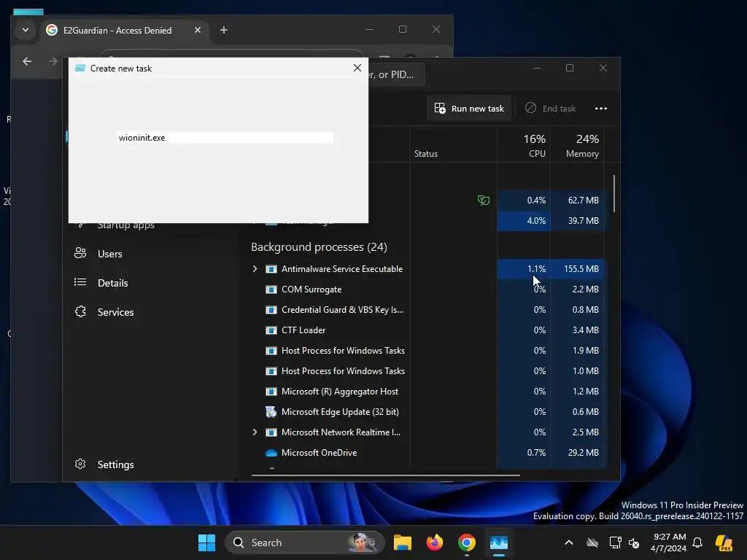The height and width of the screenshot is (560, 747).
Task: Select Microsoft Edge Update (32 bit)
Action: pos(340,412)
